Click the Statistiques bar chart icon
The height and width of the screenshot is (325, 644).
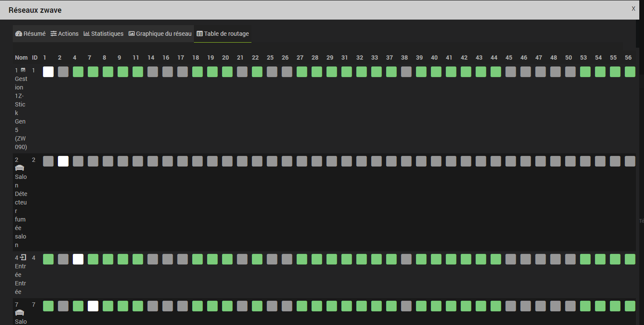tap(87, 34)
